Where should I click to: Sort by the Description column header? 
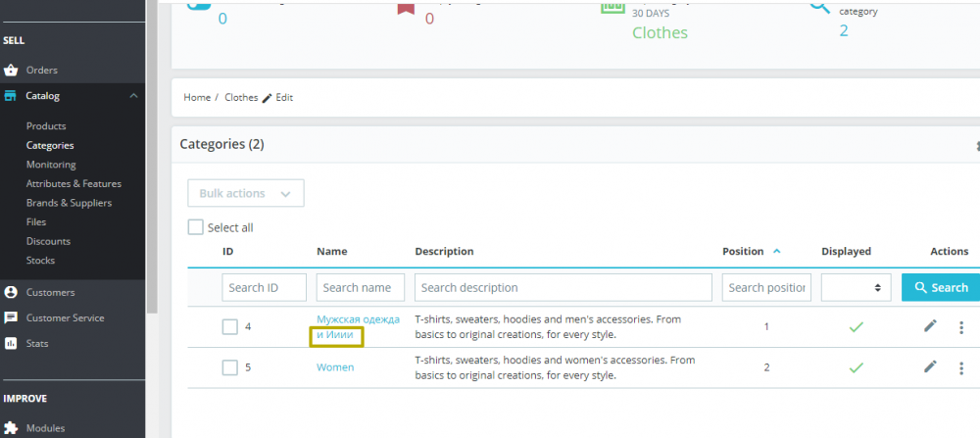point(444,251)
